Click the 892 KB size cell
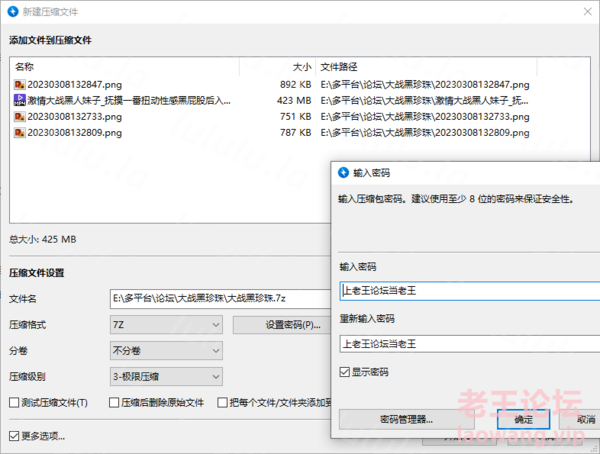Image resolution: width=600 pixels, height=454 pixels. tap(295, 84)
